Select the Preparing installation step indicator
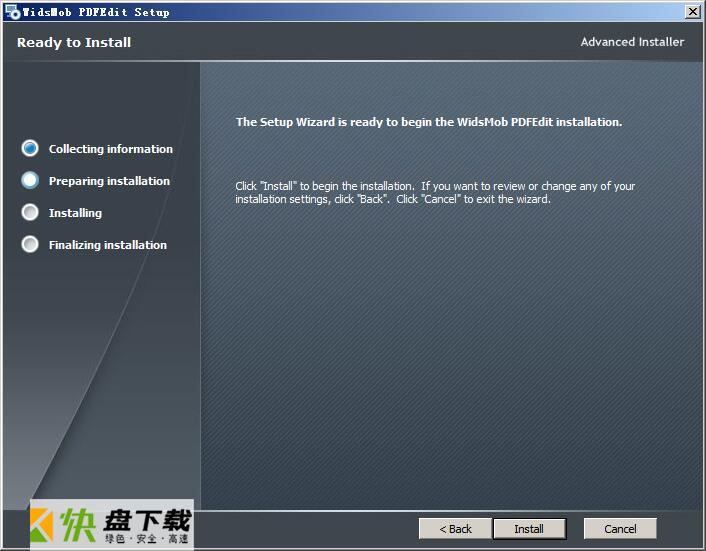The image size is (706, 551). [30, 180]
